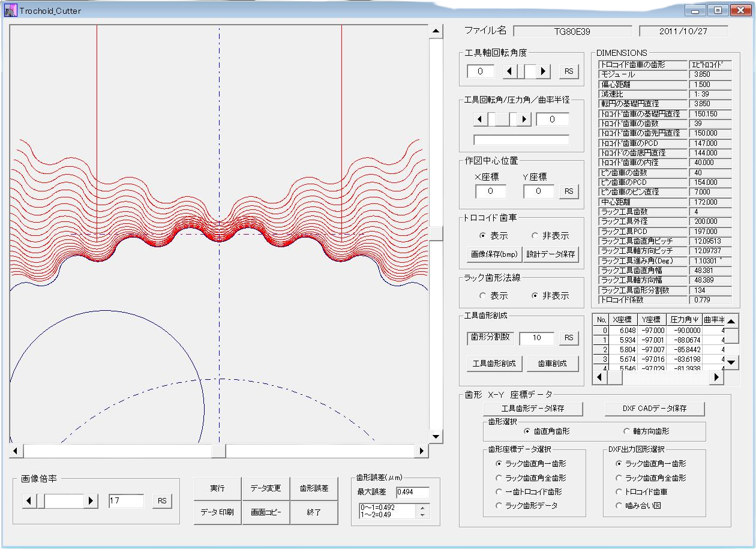Click coordinate table scroll-up arrow
Image resolution: width=756 pixels, height=549 pixels.
click(x=731, y=322)
